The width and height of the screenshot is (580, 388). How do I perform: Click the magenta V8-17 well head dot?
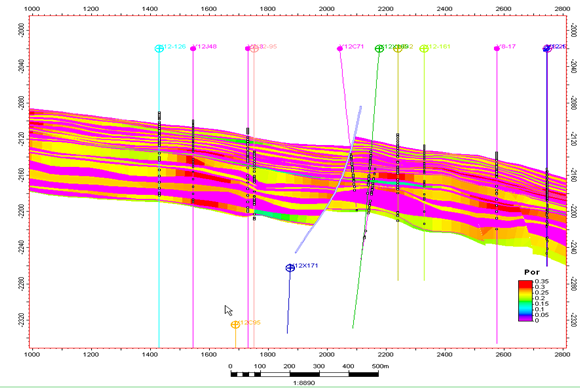[497, 48]
